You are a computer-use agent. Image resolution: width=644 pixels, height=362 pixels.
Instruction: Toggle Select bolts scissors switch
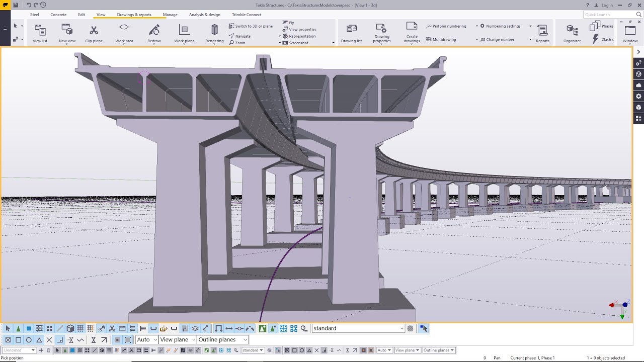point(112,328)
